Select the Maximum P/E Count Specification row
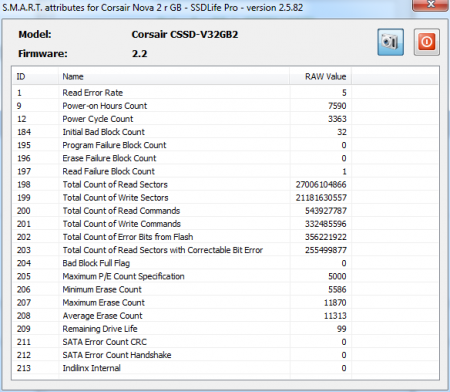The height and width of the screenshot is (392, 450). tap(225, 276)
